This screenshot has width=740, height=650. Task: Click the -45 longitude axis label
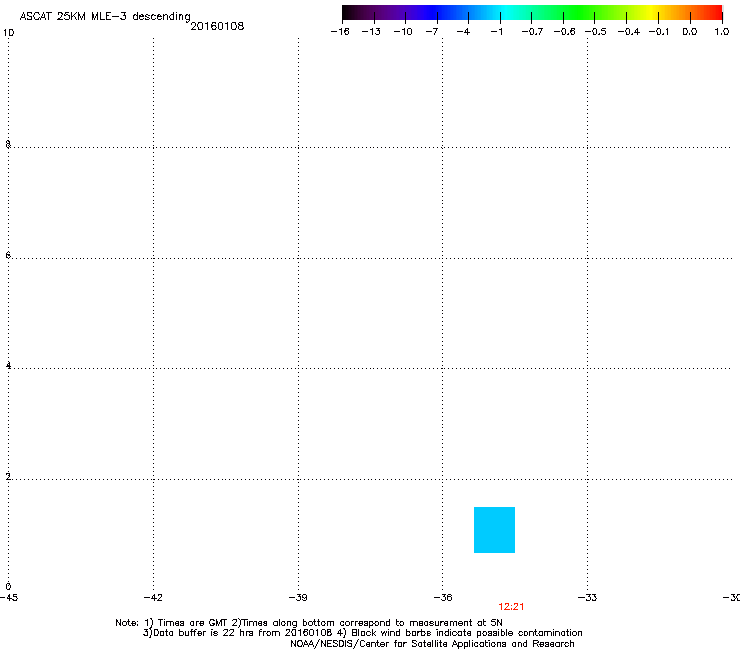(x=9, y=598)
